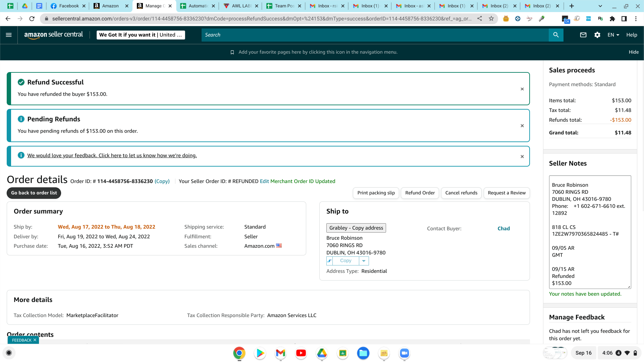The width and height of the screenshot is (644, 362).
Task: Click the ChromeOS launcher button
Action: (9, 353)
